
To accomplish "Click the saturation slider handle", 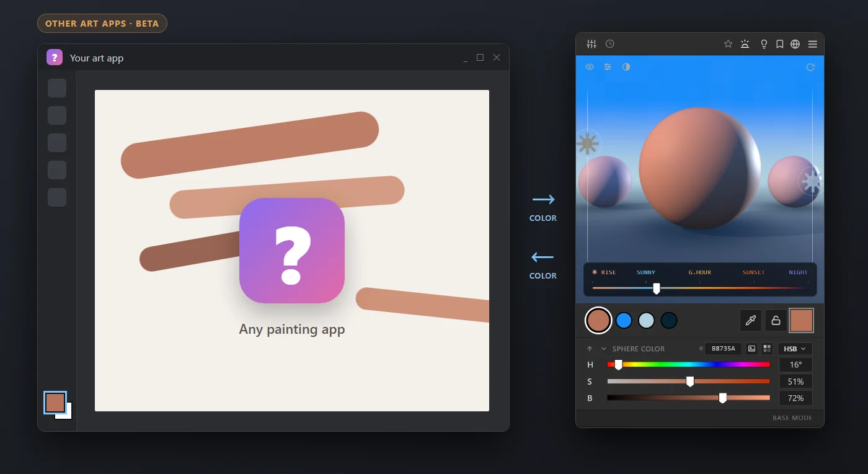I will pyautogui.click(x=690, y=382).
